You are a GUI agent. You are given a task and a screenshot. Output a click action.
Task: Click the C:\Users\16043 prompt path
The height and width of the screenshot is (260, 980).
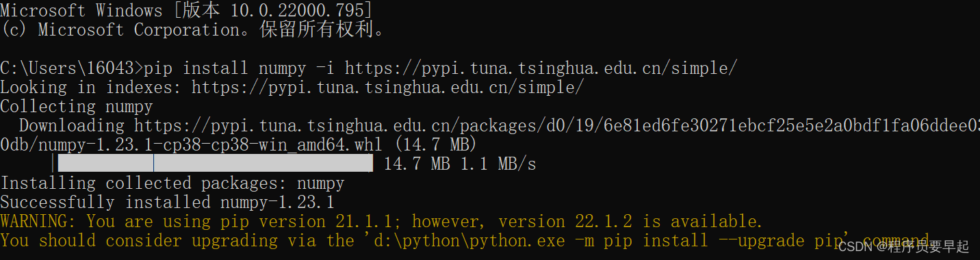coord(72,68)
